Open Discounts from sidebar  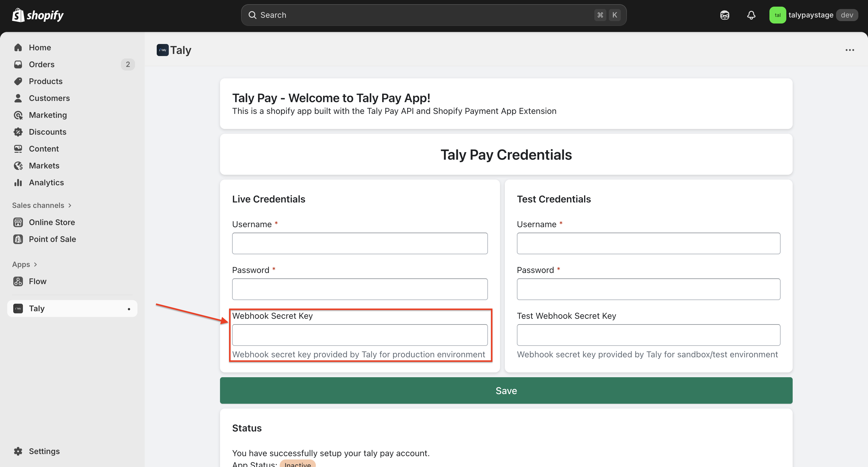(x=47, y=132)
